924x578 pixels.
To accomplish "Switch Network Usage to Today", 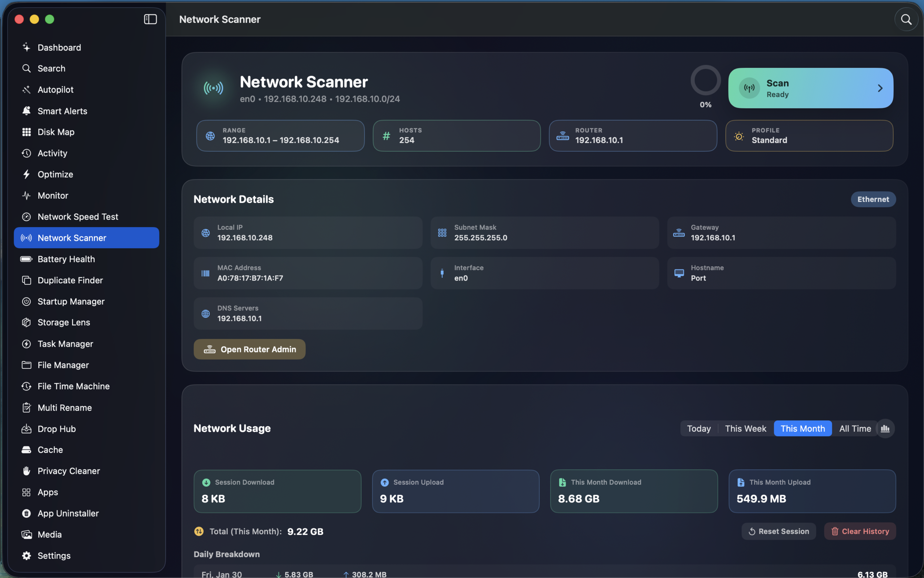I will click(x=699, y=428).
